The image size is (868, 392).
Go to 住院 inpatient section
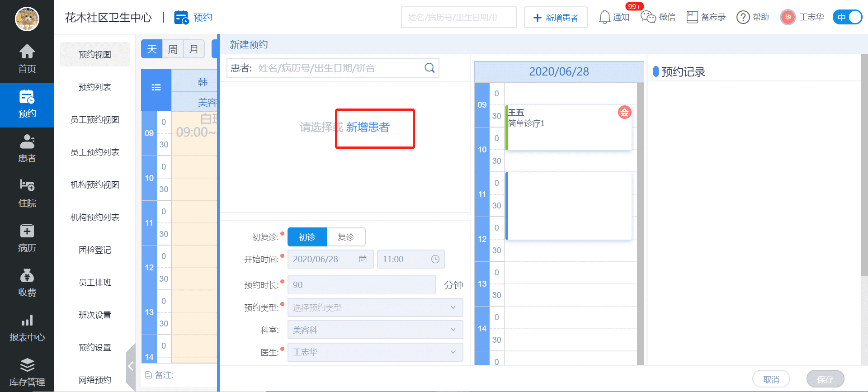click(27, 193)
